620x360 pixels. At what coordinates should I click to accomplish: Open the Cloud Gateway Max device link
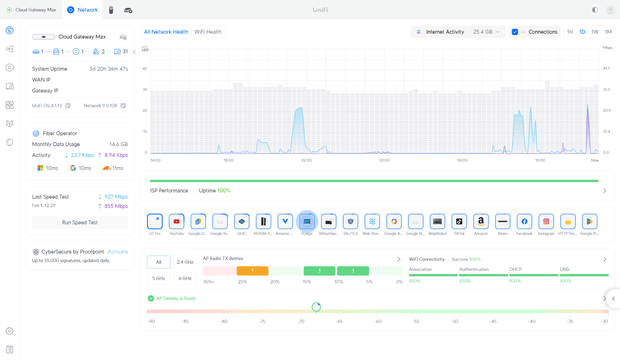pos(82,37)
